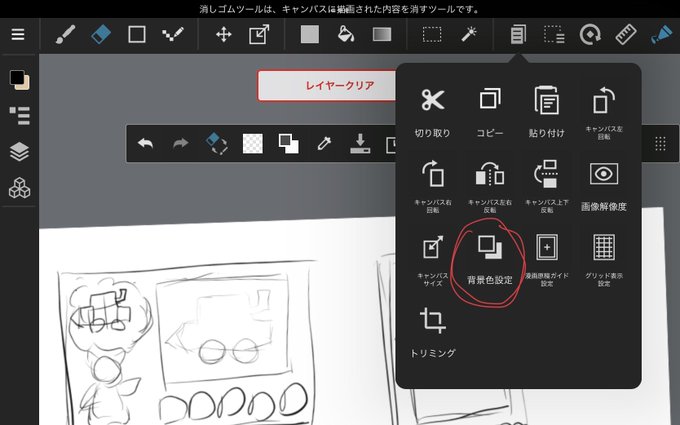Screen dimensions: 680x425
Task: Select the blue pen-and-ruler icon
Action: [x=661, y=34]
